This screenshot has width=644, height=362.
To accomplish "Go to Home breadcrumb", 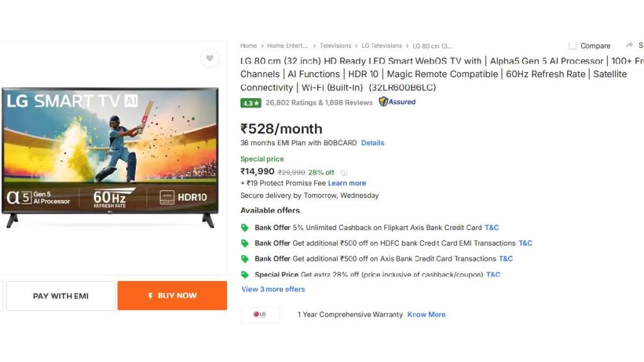I will pyautogui.click(x=248, y=46).
